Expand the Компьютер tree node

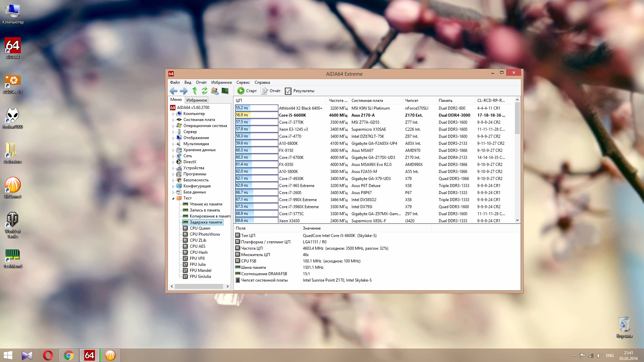(x=173, y=114)
